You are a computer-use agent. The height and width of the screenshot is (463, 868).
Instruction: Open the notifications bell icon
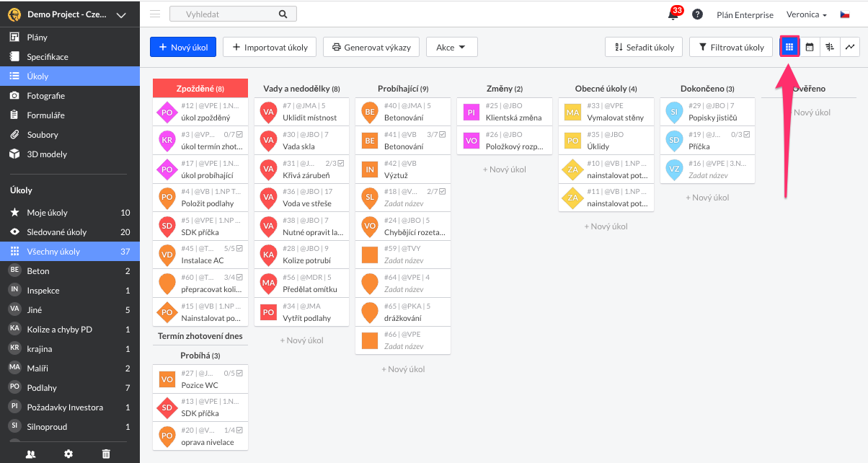673,14
